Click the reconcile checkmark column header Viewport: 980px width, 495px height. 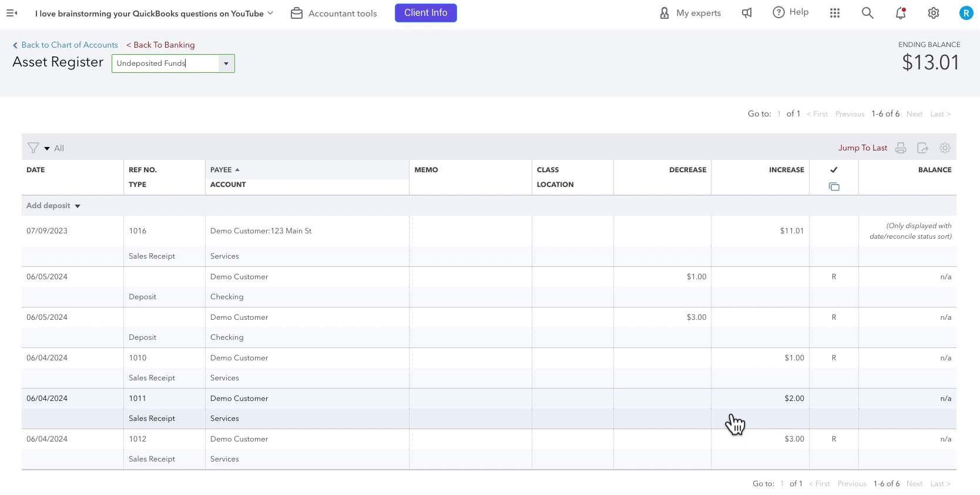click(x=834, y=170)
